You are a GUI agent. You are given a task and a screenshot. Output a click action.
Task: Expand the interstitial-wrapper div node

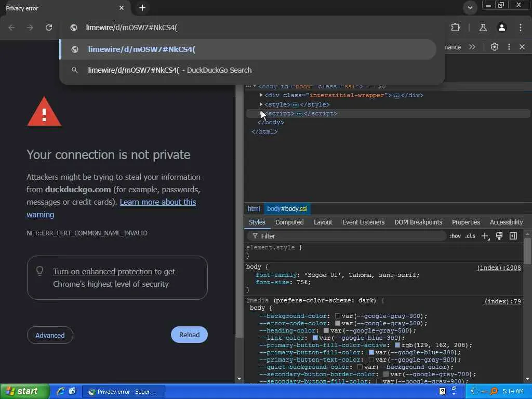(x=261, y=96)
